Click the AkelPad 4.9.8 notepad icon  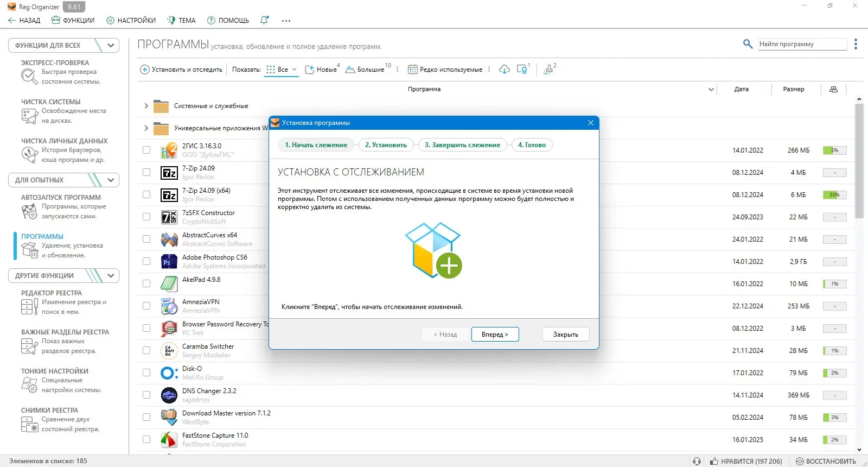[169, 284]
